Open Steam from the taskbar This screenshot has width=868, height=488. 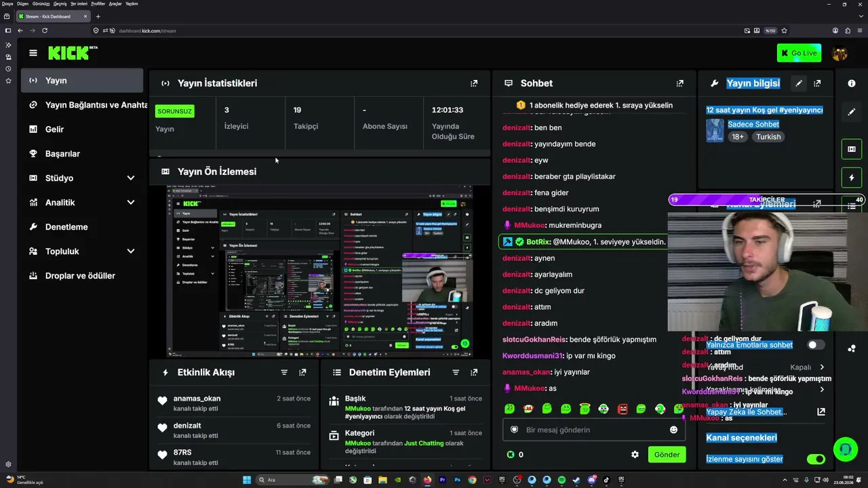pyautogui.click(x=576, y=480)
